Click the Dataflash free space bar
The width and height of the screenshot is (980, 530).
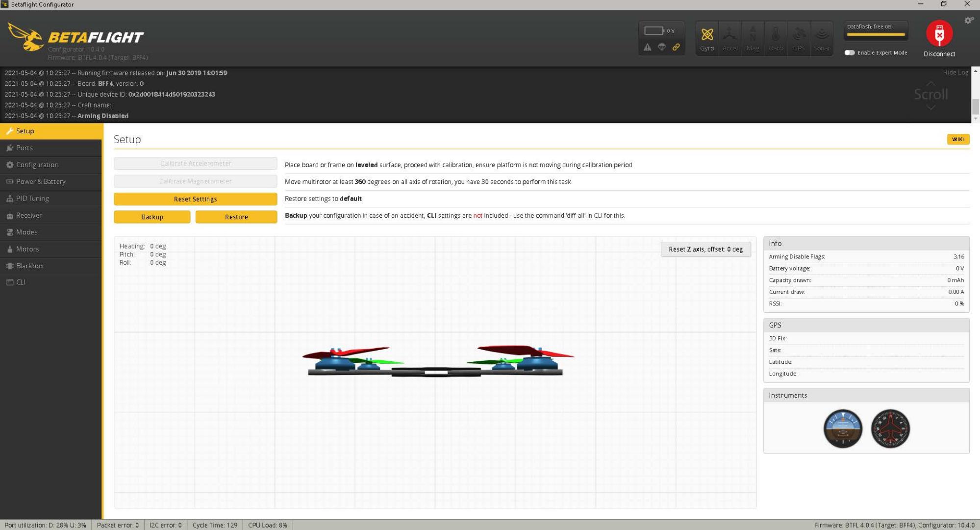pos(876,34)
